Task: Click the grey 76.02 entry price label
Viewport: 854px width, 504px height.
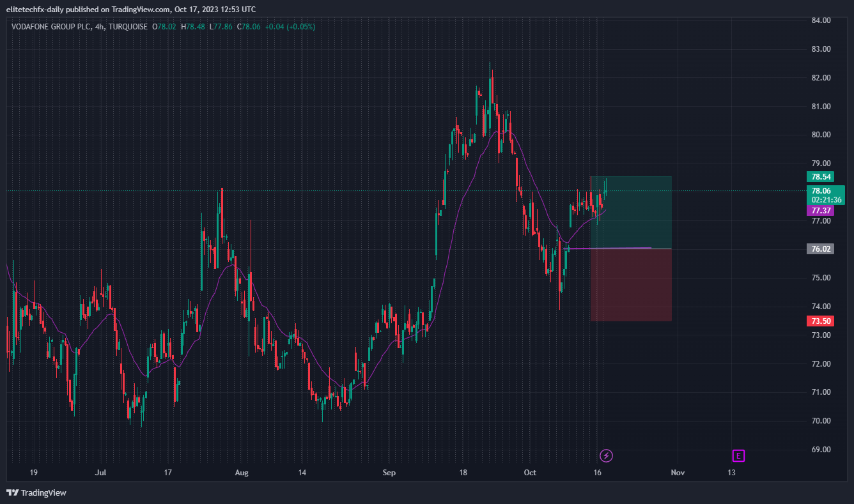Action: point(821,249)
